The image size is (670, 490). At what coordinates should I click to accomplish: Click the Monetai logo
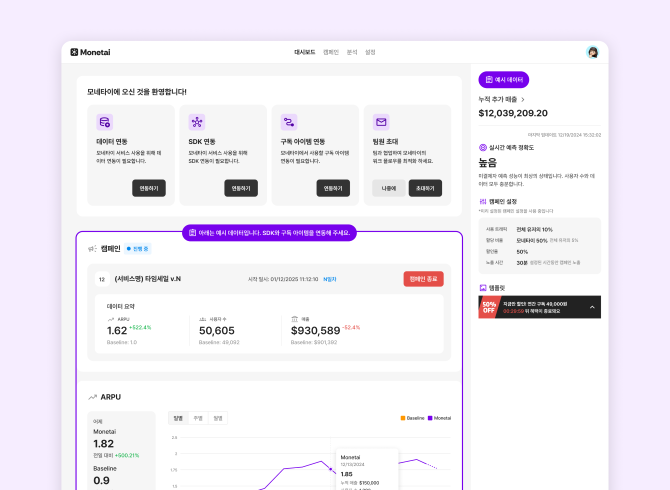tap(90, 52)
